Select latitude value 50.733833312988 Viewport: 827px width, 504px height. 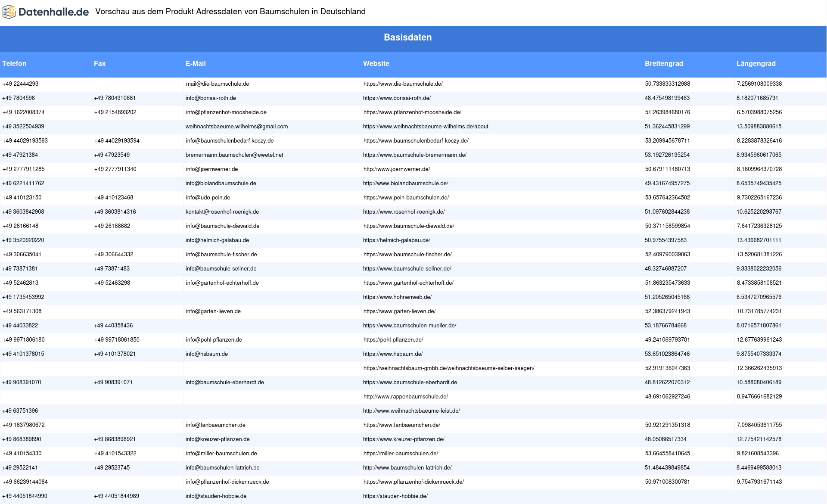coord(668,84)
